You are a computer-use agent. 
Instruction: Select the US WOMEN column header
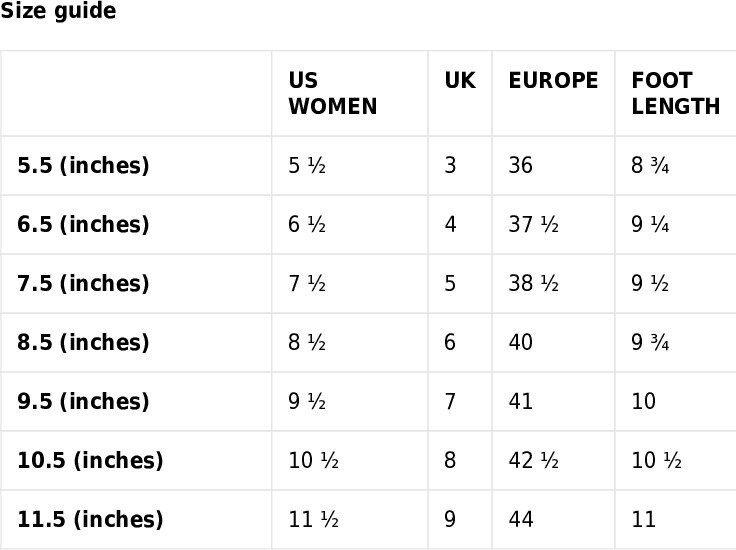coord(333,93)
